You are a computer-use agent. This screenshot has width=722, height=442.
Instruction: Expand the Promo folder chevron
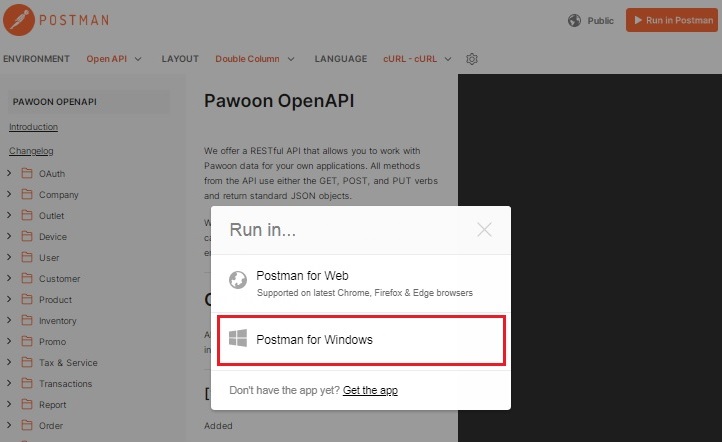pyautogui.click(x=9, y=341)
